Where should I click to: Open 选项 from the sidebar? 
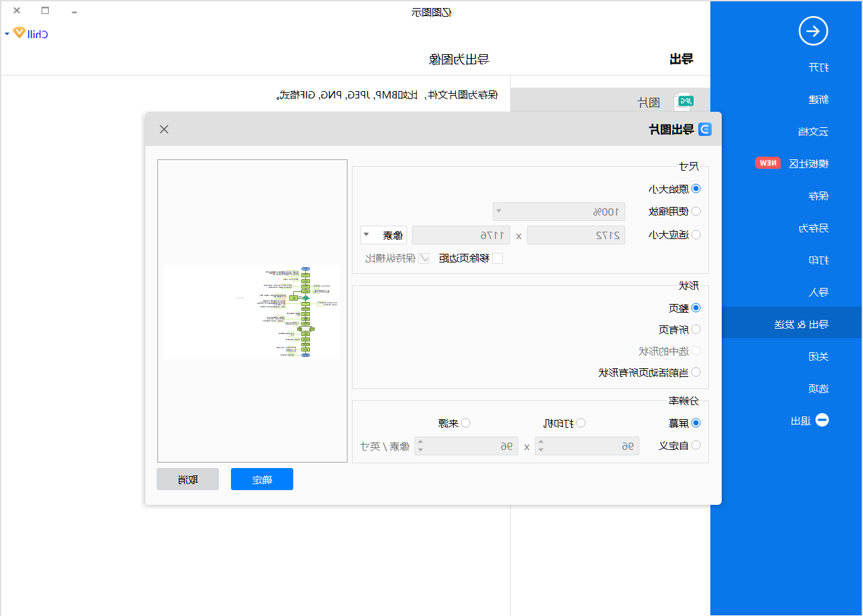tap(818, 389)
